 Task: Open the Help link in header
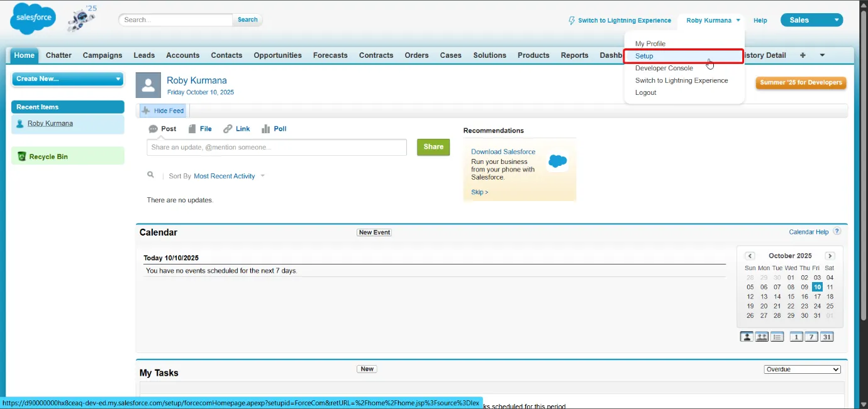[x=760, y=21]
